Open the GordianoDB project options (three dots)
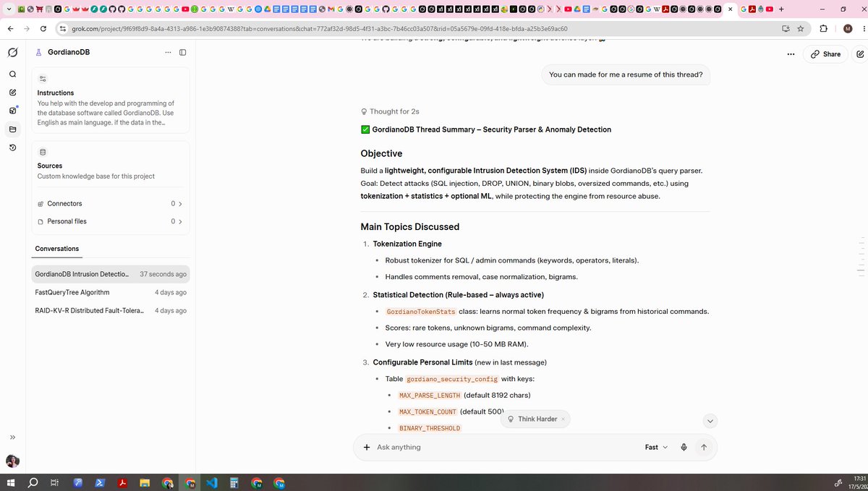The height and width of the screenshot is (491, 868). (x=168, y=52)
